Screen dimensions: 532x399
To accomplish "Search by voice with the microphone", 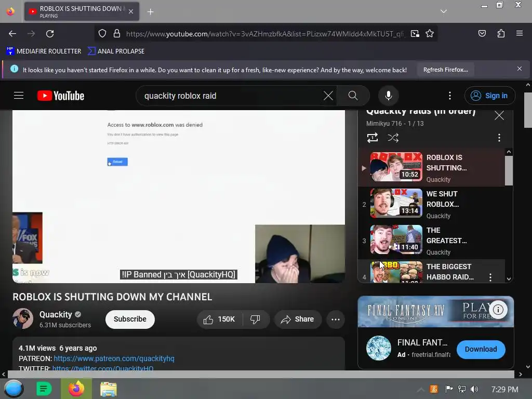I will click(x=389, y=96).
